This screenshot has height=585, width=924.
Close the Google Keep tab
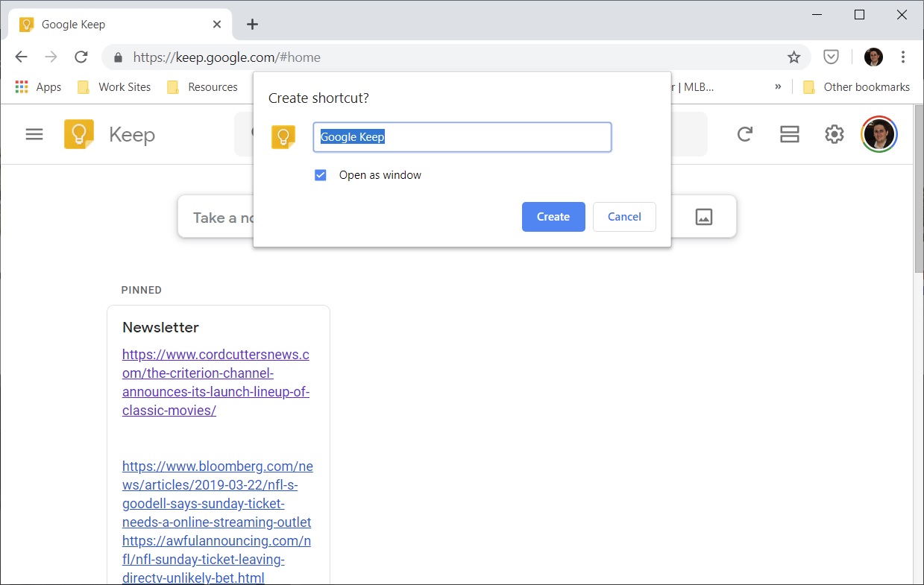(x=217, y=25)
